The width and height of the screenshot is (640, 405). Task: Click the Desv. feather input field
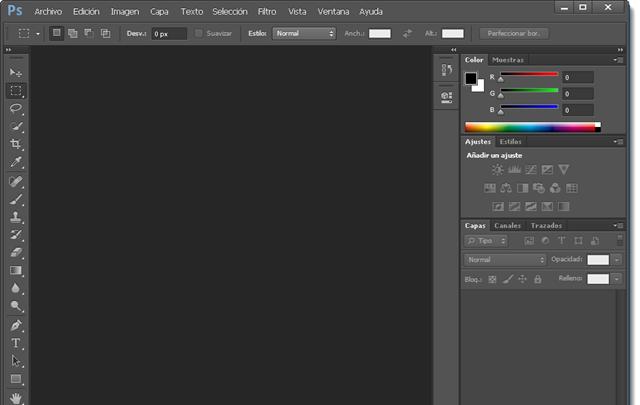pyautogui.click(x=167, y=33)
